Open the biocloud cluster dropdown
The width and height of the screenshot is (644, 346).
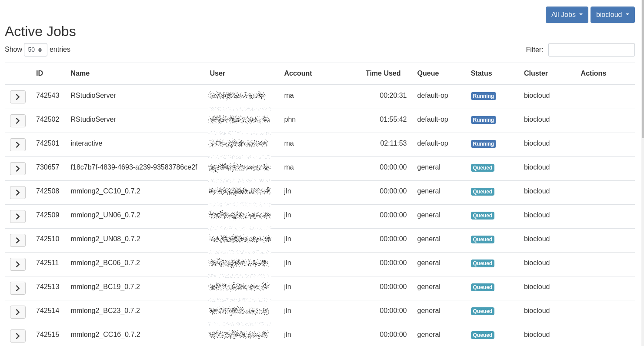(x=612, y=15)
